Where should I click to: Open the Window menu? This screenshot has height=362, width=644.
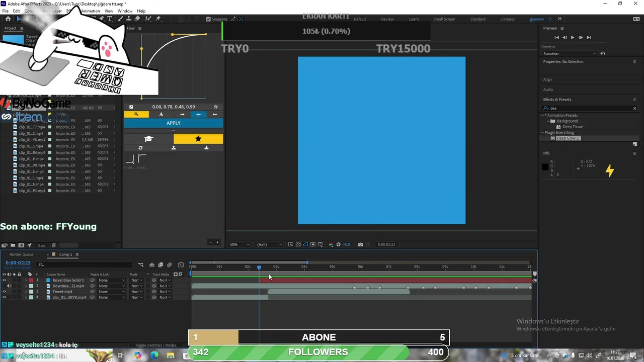pos(125,11)
